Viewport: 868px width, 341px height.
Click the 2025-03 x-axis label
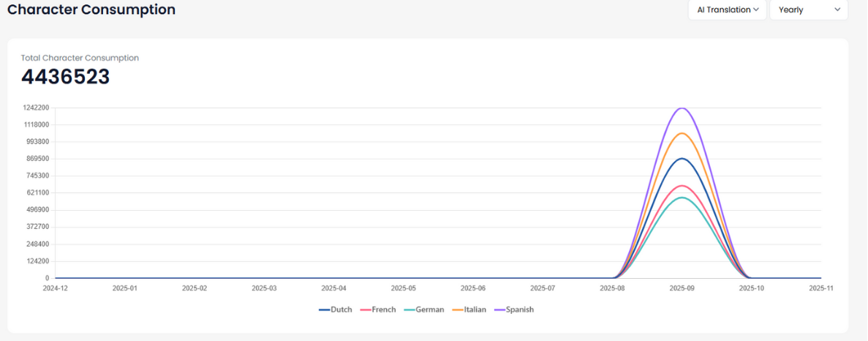(264, 288)
